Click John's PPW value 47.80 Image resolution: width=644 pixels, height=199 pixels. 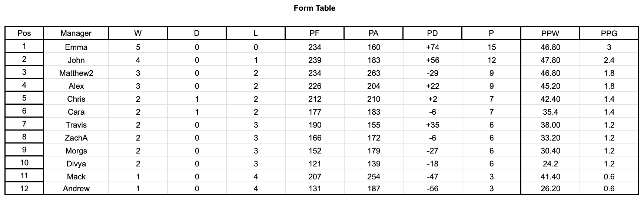coord(550,60)
